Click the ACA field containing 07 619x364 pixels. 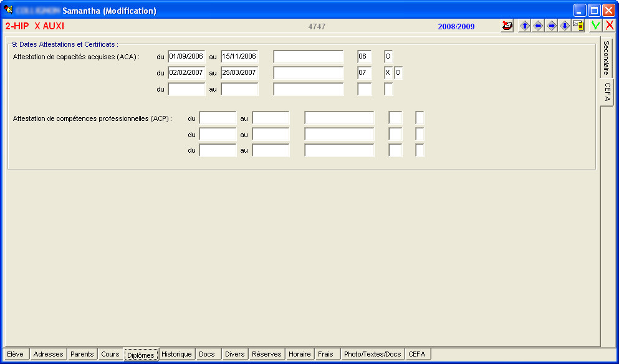tap(365, 73)
